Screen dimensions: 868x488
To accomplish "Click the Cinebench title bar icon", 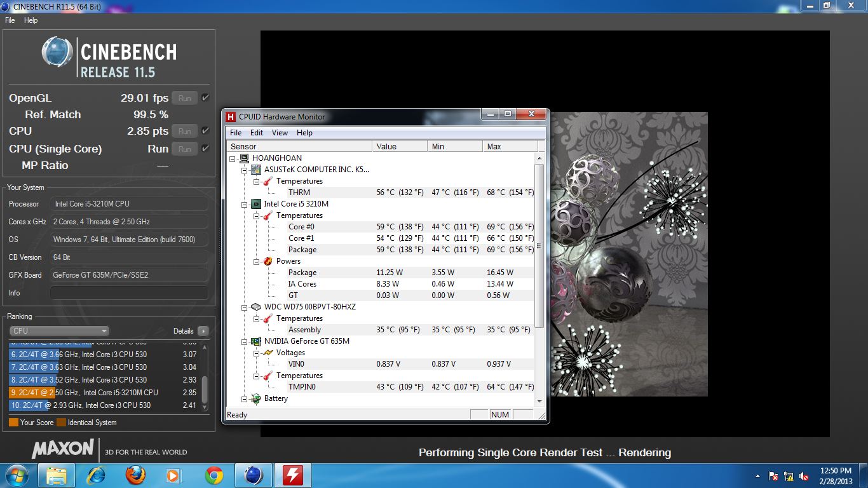I will pyautogui.click(x=6, y=6).
